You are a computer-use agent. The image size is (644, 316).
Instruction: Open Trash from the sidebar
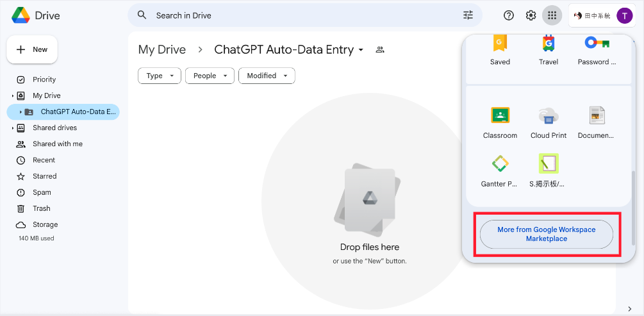pos(41,208)
